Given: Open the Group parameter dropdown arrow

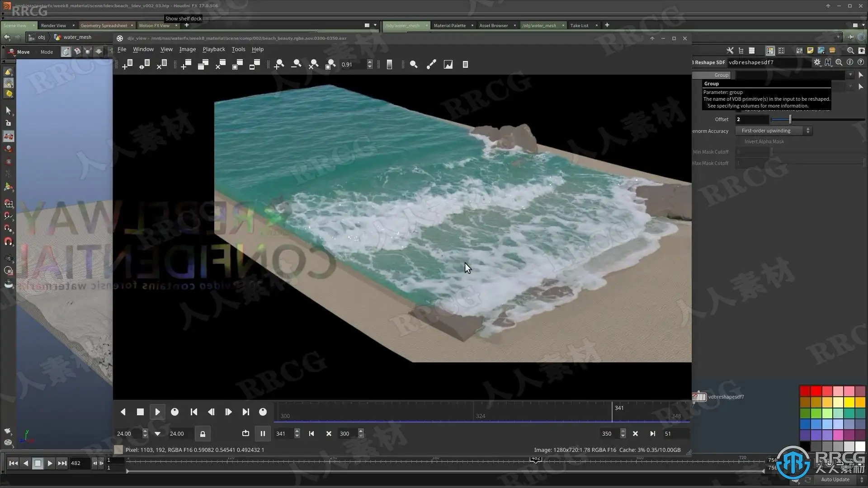Looking at the screenshot, I should click(x=850, y=75).
